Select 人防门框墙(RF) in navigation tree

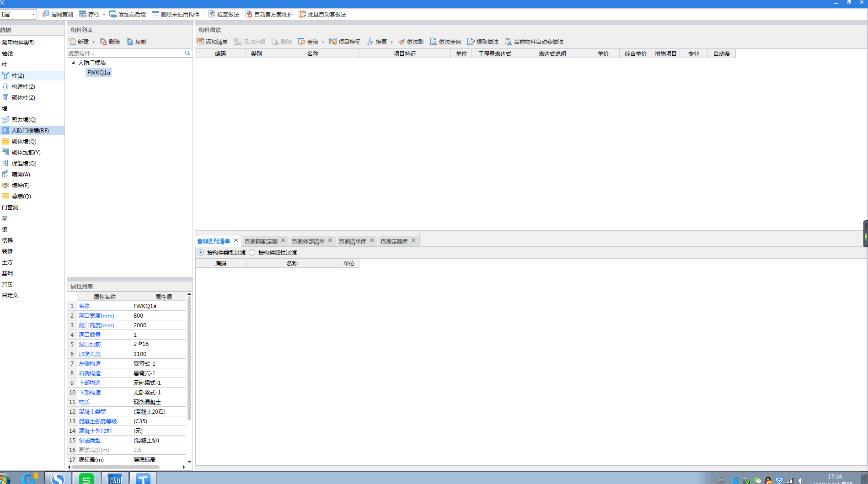pyautogui.click(x=30, y=131)
